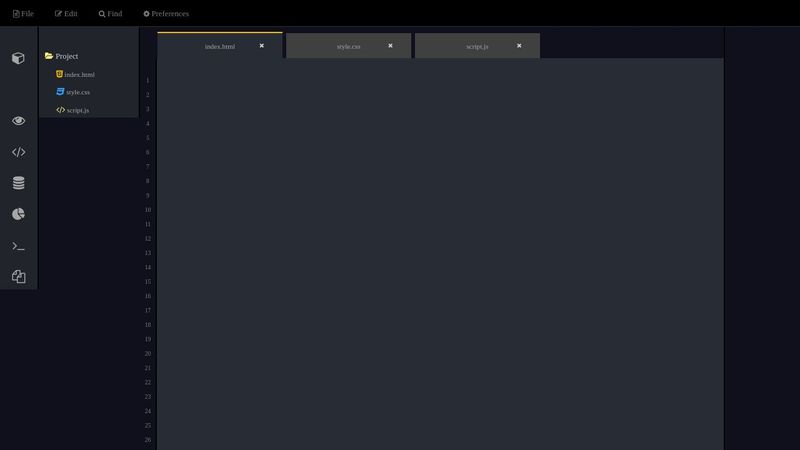Viewport: 800px width, 450px height.
Task: Close the index.html tab
Action: (262, 46)
